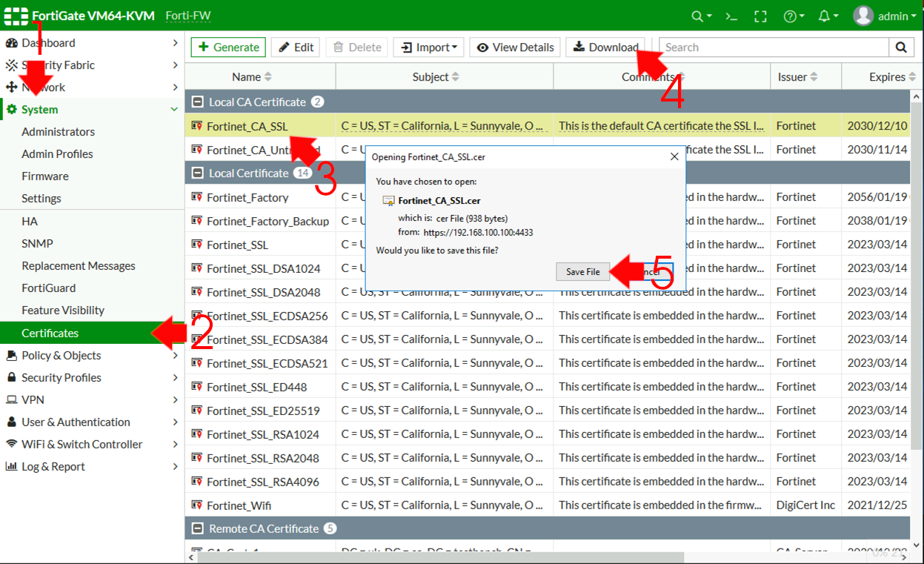Click the FortiGate grid logo icon

pos(16,15)
